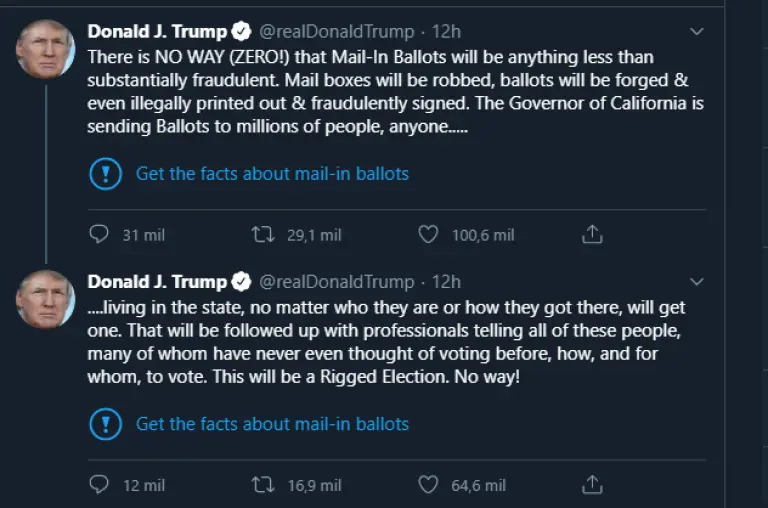Image resolution: width=768 pixels, height=508 pixels.
Task: Click the 12h timestamp on first tweet
Action: [446, 31]
